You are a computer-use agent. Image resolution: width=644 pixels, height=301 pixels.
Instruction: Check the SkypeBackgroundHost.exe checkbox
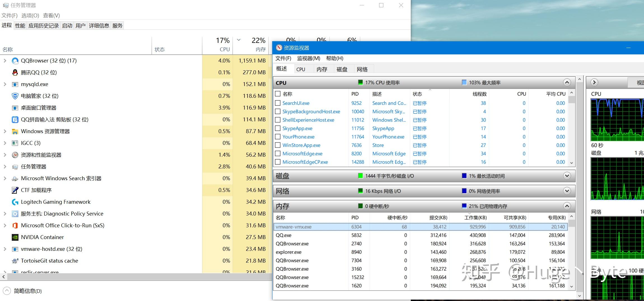click(278, 111)
